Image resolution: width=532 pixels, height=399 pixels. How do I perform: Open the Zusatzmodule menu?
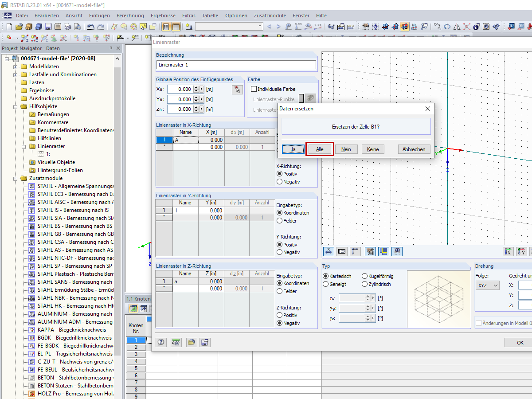point(271,16)
